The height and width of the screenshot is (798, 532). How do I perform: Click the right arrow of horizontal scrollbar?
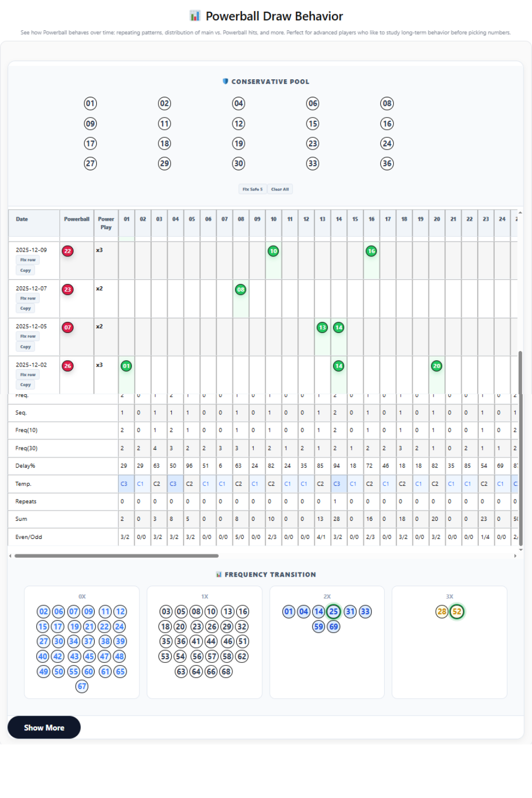pyautogui.click(x=515, y=556)
